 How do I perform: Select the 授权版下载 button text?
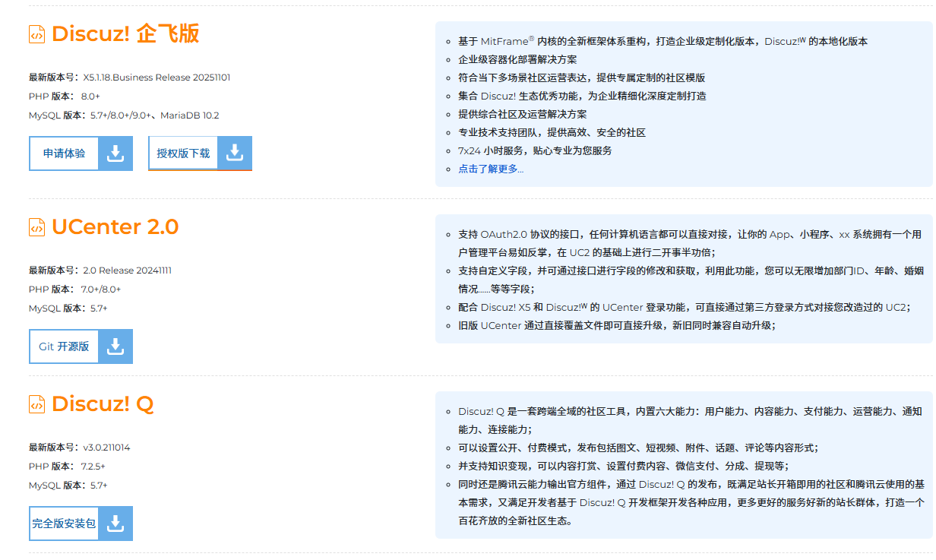pyautogui.click(x=183, y=153)
